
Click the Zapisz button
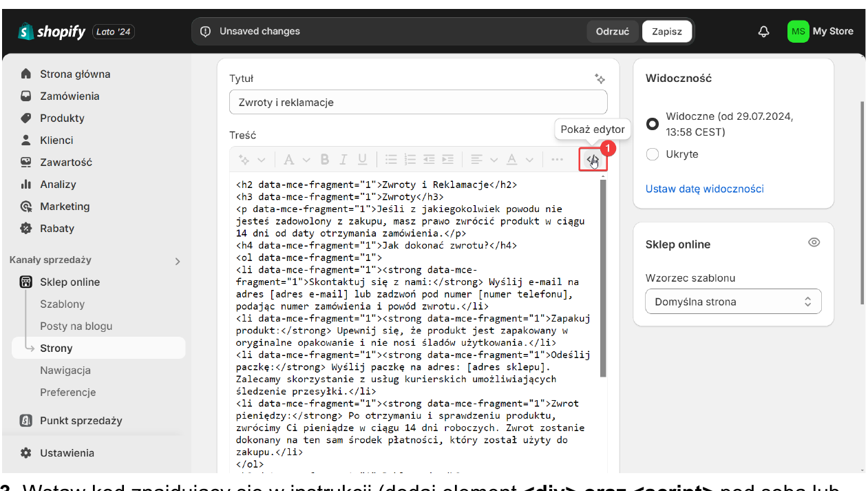(667, 32)
